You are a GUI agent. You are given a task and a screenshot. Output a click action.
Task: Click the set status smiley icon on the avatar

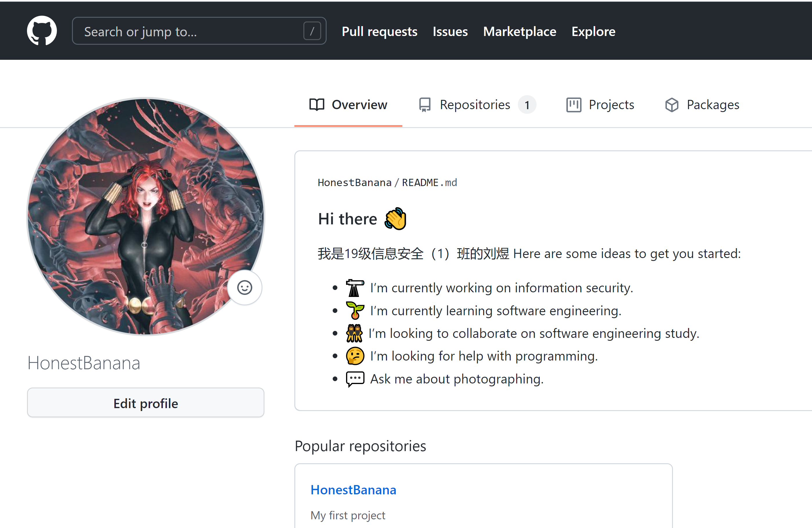coord(245,288)
